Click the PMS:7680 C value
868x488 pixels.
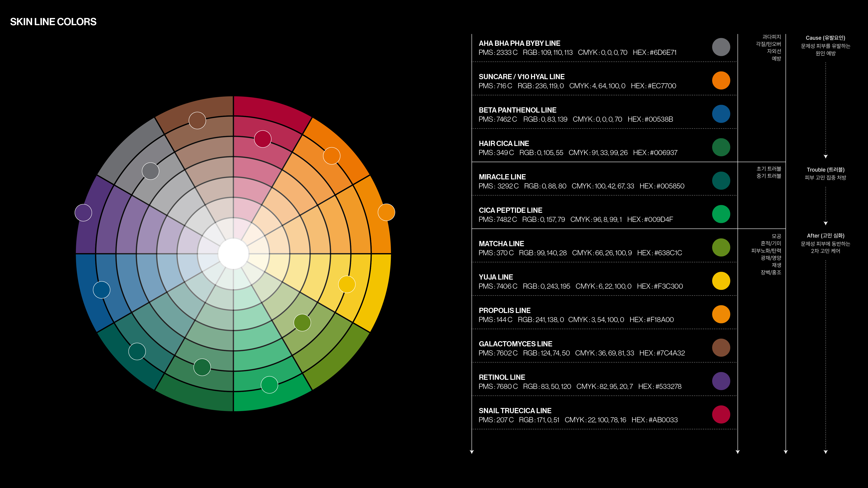pyautogui.click(x=498, y=386)
